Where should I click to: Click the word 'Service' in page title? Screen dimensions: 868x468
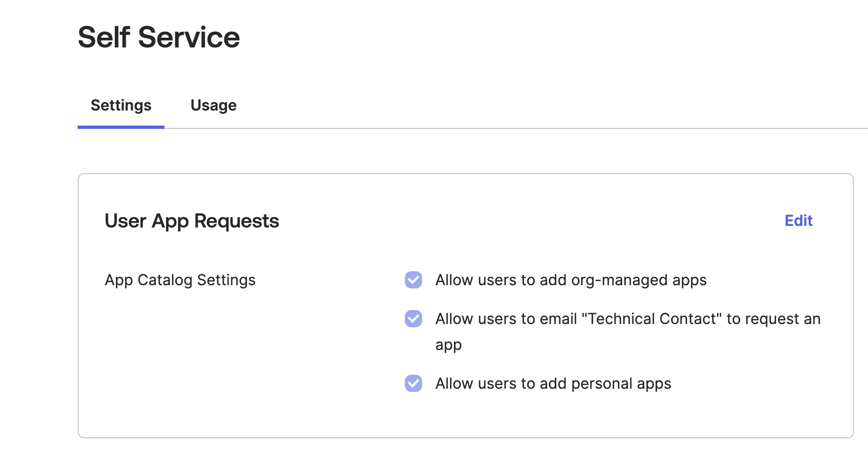click(x=189, y=37)
